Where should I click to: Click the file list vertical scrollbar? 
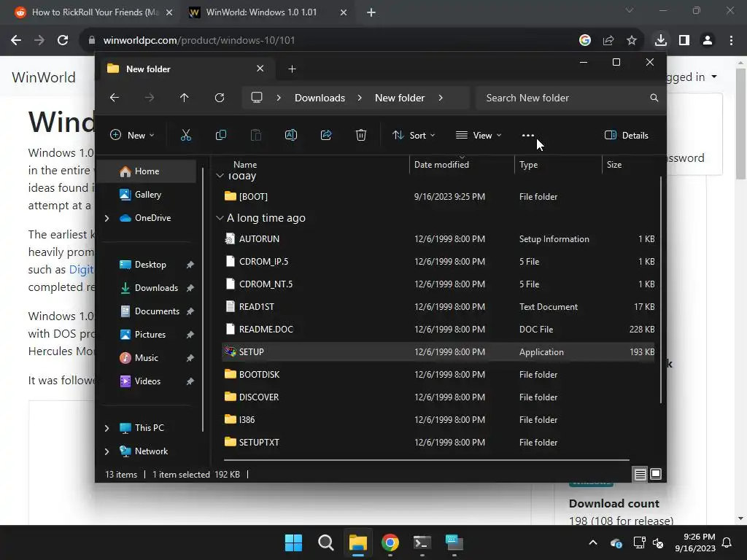pos(661,289)
